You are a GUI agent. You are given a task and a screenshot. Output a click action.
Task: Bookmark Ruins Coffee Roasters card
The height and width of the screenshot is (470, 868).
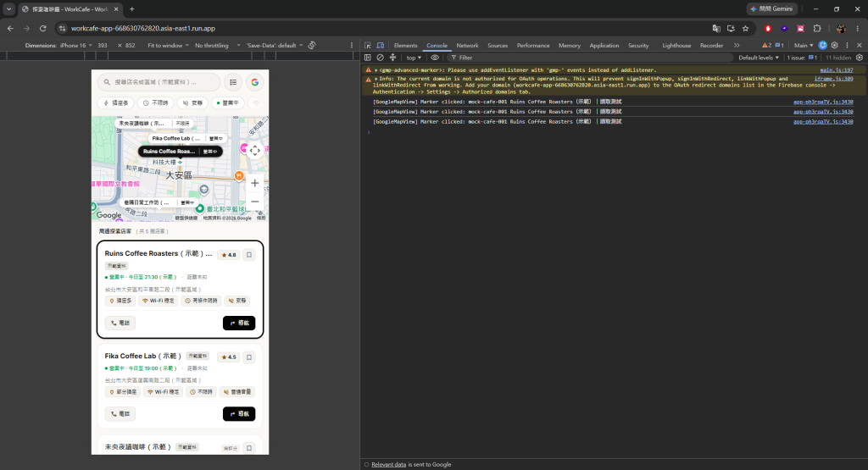click(x=249, y=255)
